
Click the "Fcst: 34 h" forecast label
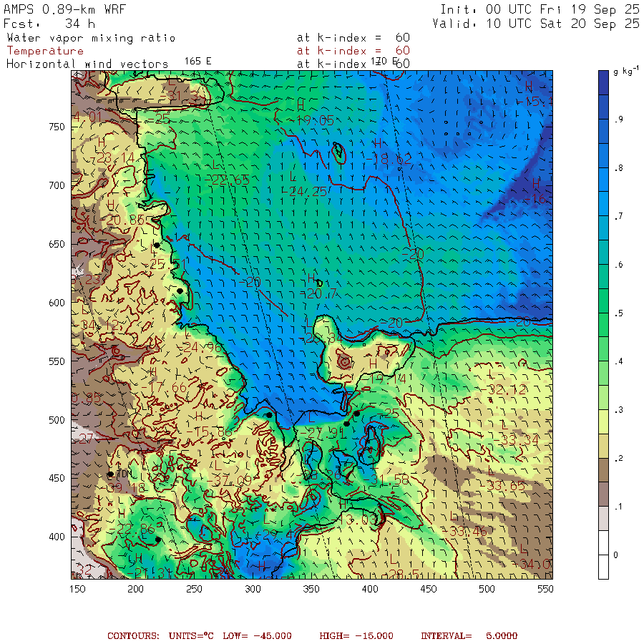point(44,23)
